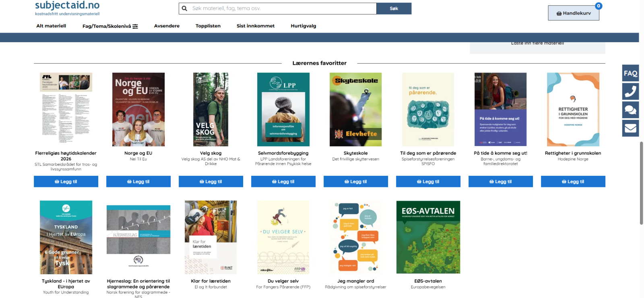Open the chat bubbles icon
Image resolution: width=644 pixels, height=298 pixels.
[630, 110]
